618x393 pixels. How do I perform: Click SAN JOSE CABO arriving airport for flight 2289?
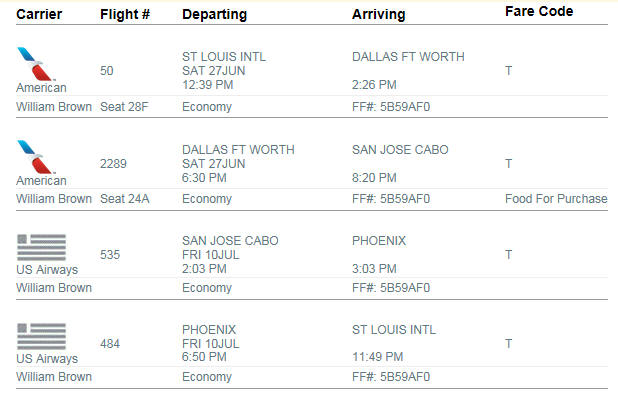point(400,150)
